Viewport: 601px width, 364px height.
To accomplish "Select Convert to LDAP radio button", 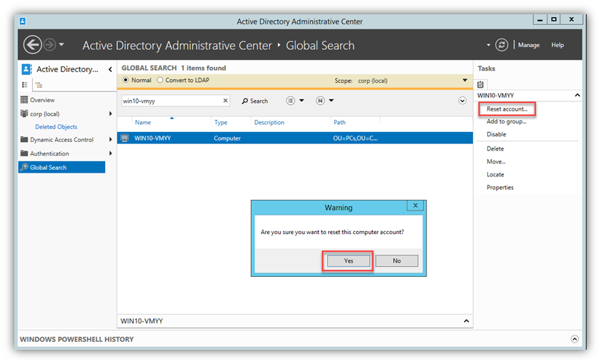I will pos(160,80).
